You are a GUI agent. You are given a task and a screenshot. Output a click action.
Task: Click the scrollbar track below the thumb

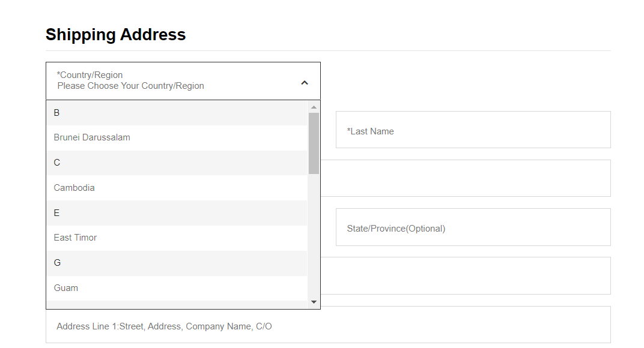click(x=314, y=240)
